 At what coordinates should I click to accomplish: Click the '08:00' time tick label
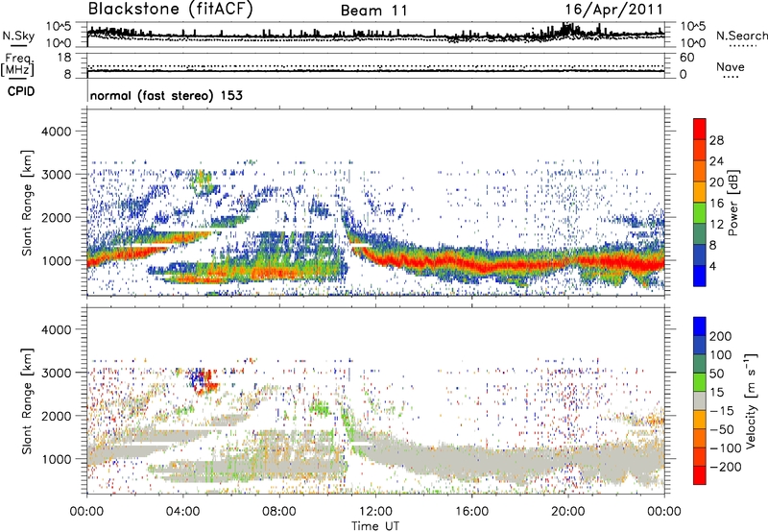click(x=279, y=512)
